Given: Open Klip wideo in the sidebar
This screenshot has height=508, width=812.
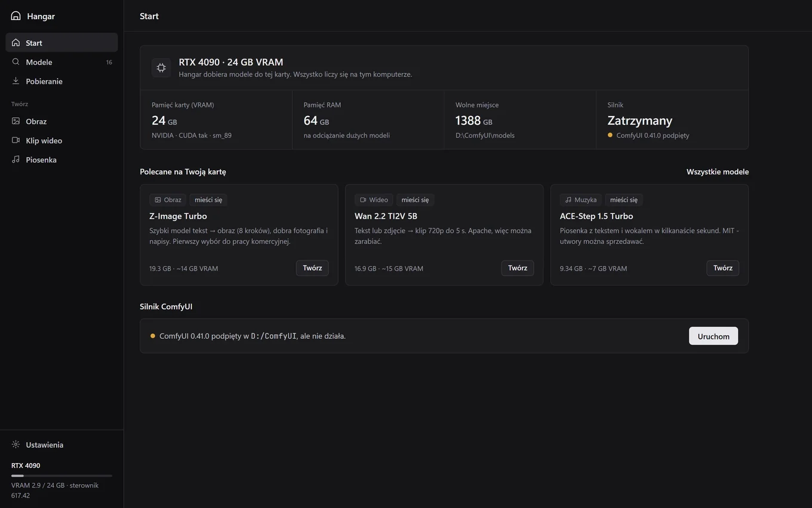Looking at the screenshot, I should click(x=61, y=140).
